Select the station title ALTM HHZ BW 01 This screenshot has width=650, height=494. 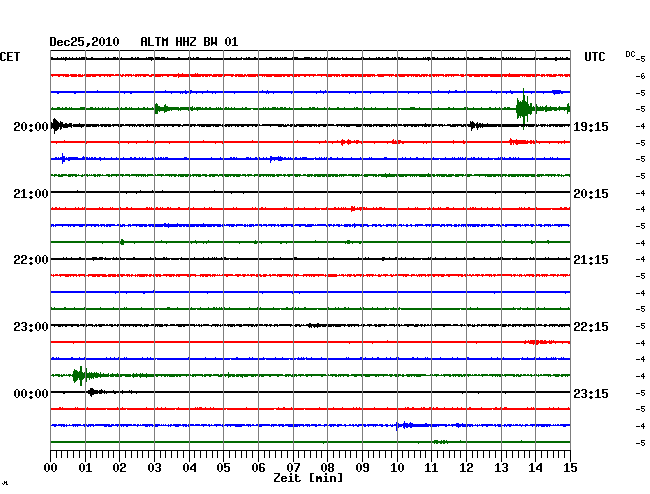(189, 42)
